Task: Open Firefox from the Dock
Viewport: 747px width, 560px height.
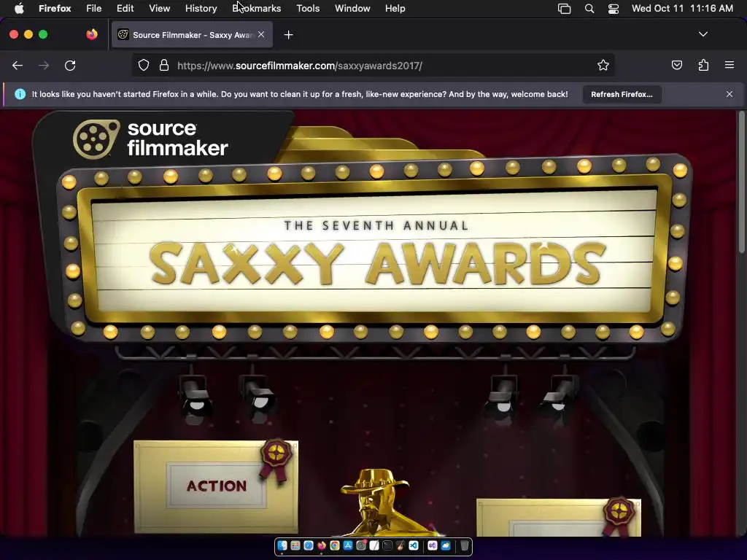Action: [x=322, y=545]
